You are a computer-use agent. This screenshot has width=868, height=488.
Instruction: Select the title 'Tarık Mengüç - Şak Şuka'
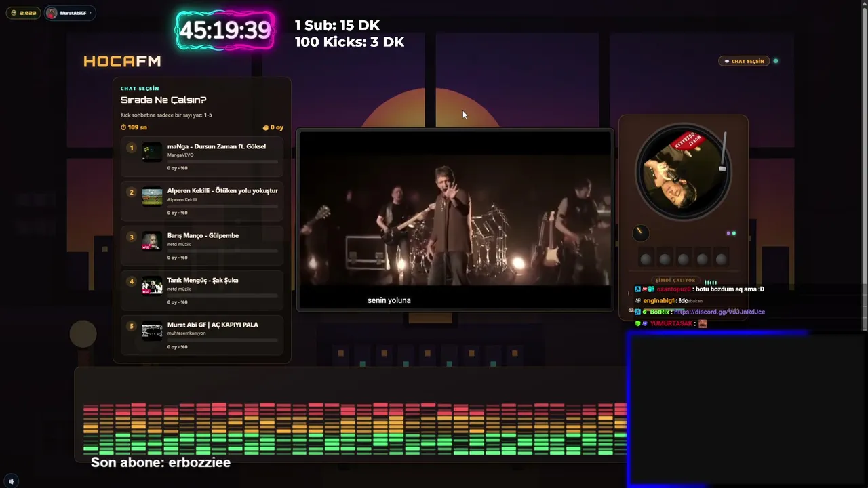tap(203, 281)
